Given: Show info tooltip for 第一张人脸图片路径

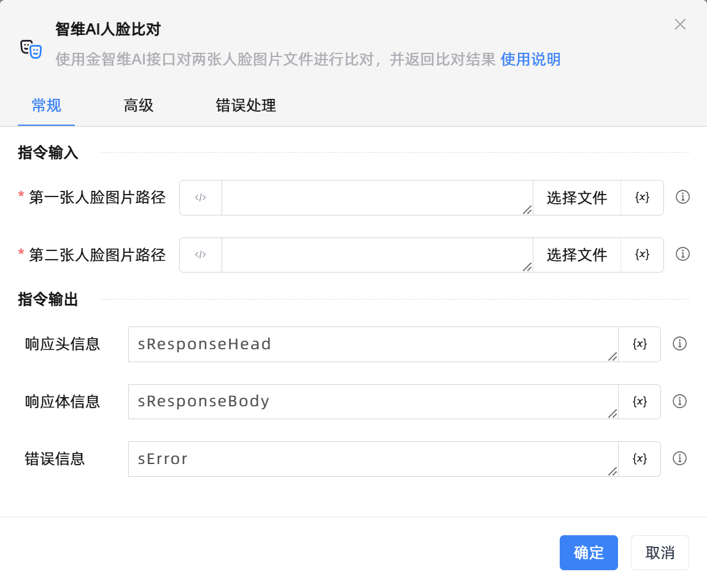Looking at the screenshot, I should 682,197.
